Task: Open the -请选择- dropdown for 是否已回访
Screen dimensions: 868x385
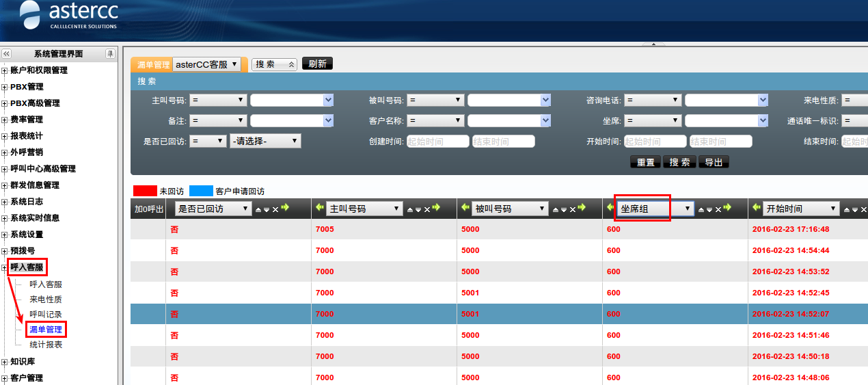Action: point(265,142)
